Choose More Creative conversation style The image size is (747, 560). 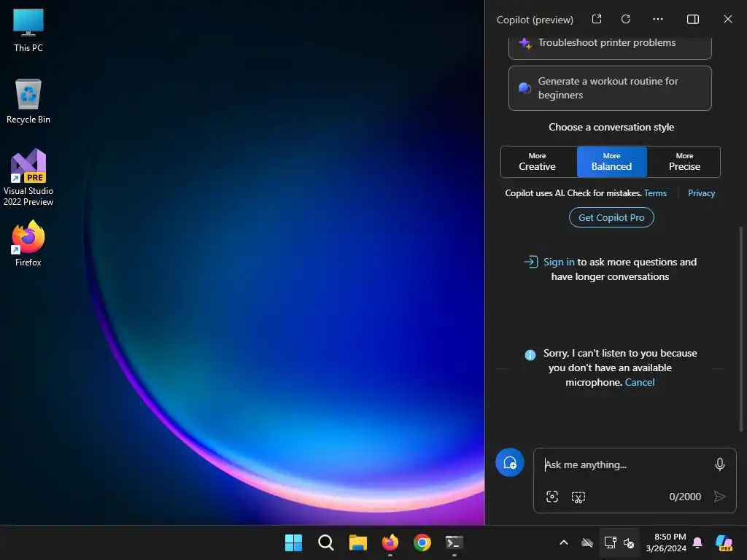(538, 162)
